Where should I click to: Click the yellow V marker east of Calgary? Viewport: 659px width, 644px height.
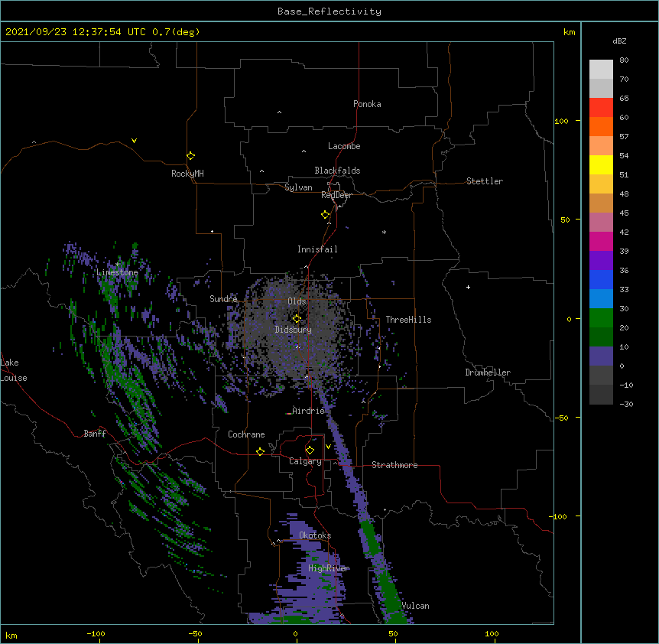328,447
